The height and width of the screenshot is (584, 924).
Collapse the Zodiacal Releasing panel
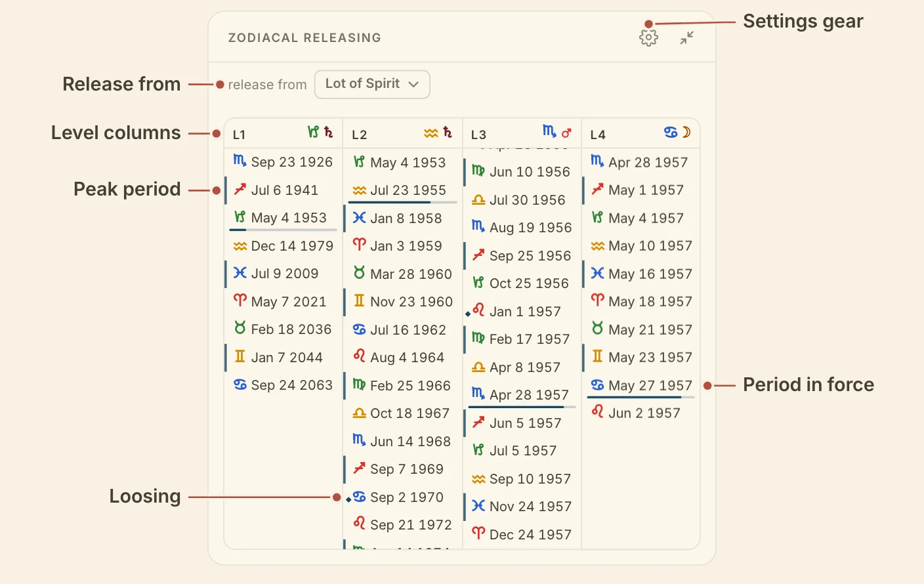(x=686, y=38)
